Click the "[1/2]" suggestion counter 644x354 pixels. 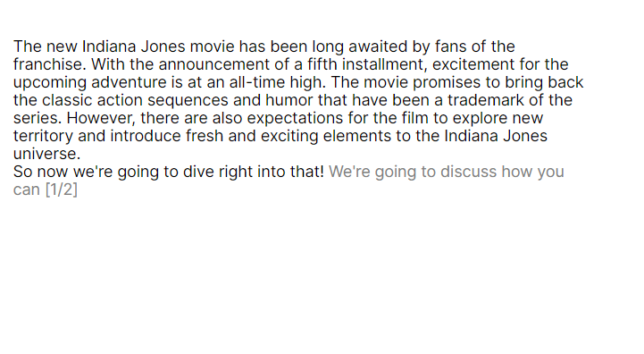[62, 190]
